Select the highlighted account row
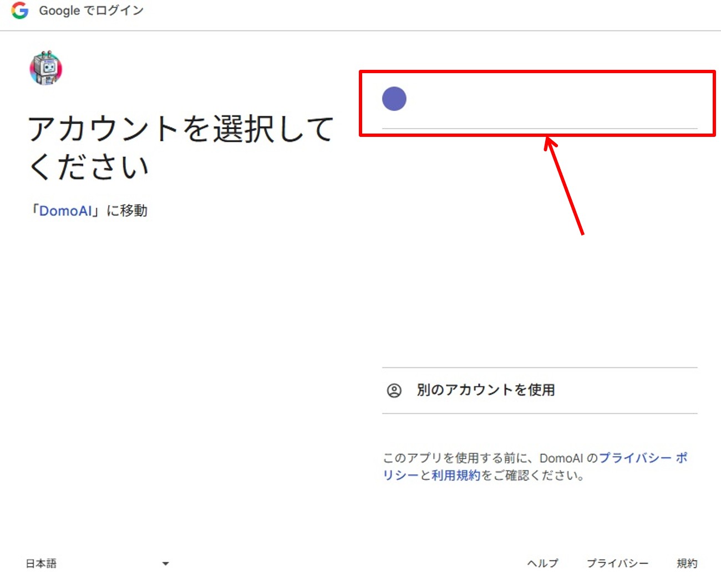The image size is (721, 588). tap(538, 103)
